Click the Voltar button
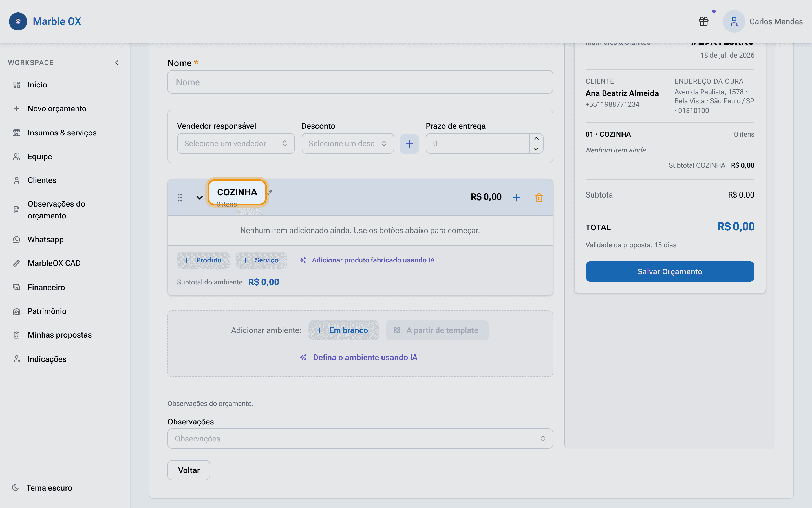The width and height of the screenshot is (812, 508). coord(189,470)
